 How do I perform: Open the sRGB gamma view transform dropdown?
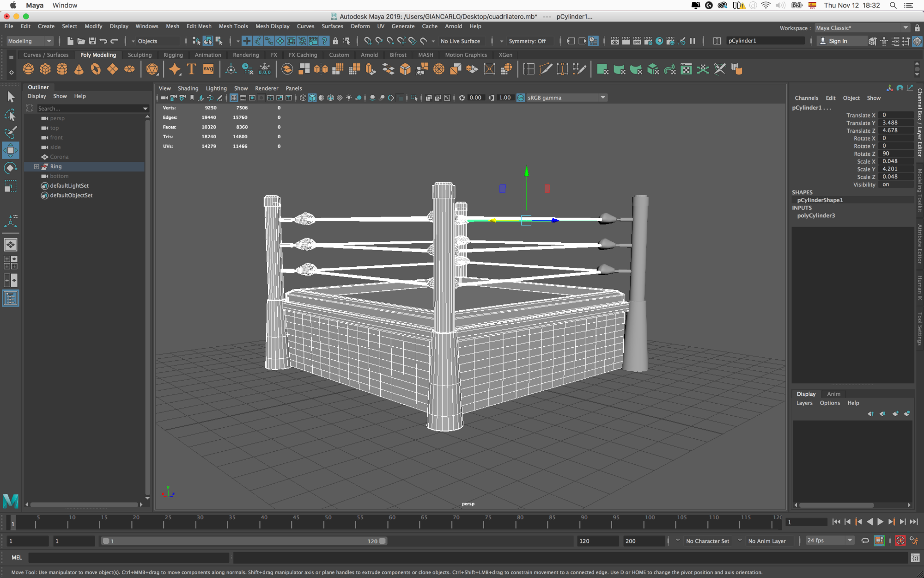point(567,98)
